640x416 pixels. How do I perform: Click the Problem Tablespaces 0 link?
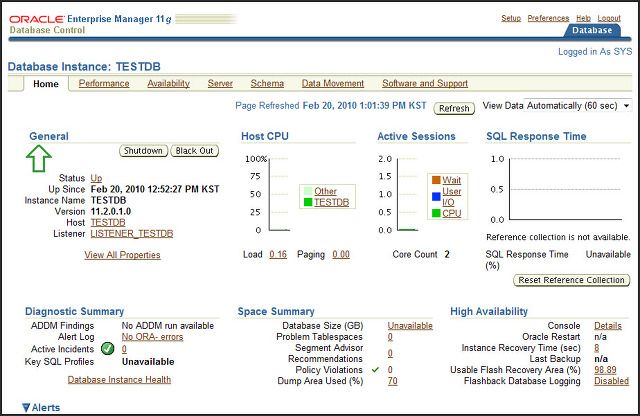point(390,337)
